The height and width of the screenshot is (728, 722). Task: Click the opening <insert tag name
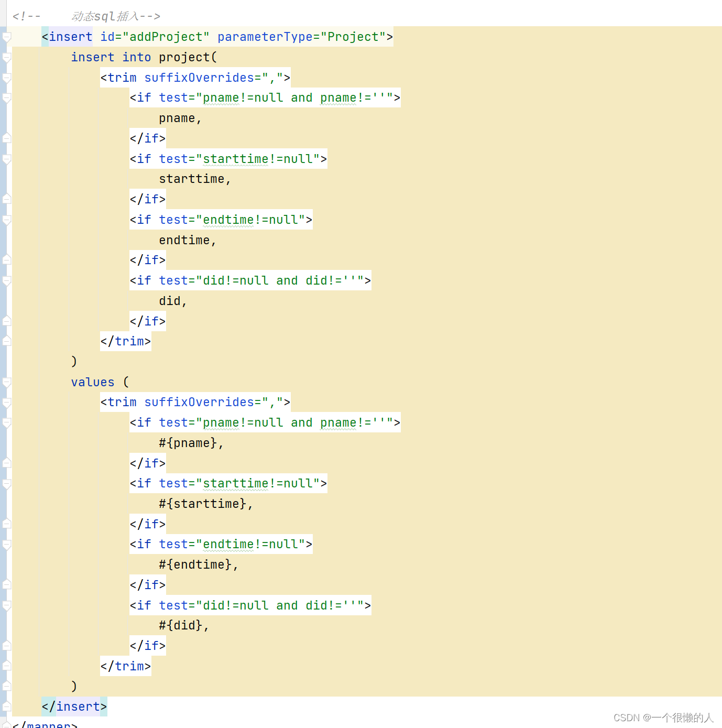71,37
